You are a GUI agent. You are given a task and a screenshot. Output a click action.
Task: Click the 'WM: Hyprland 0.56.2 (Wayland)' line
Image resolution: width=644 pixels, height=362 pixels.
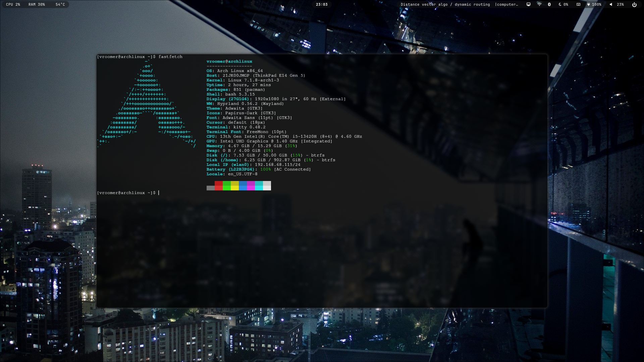[245, 104]
